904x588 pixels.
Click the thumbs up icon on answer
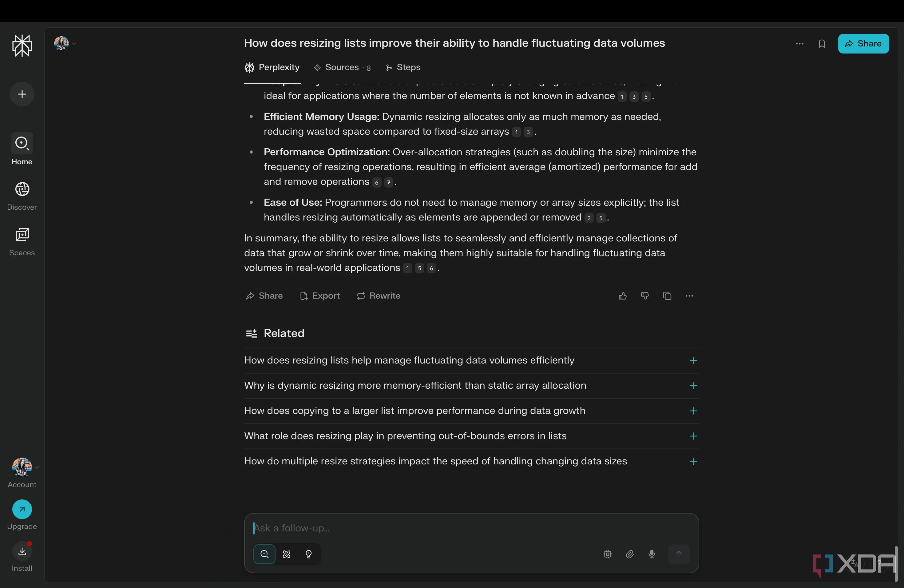[x=623, y=296]
